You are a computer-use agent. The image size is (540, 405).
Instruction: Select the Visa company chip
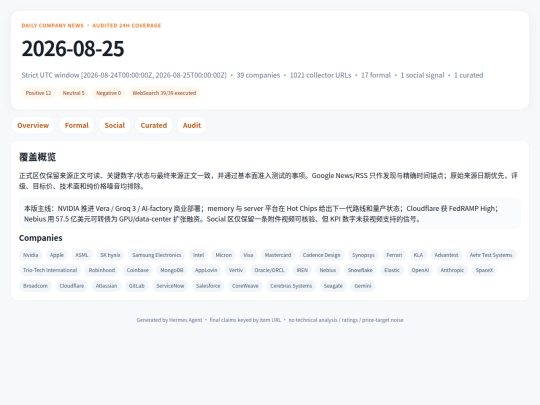point(248,255)
